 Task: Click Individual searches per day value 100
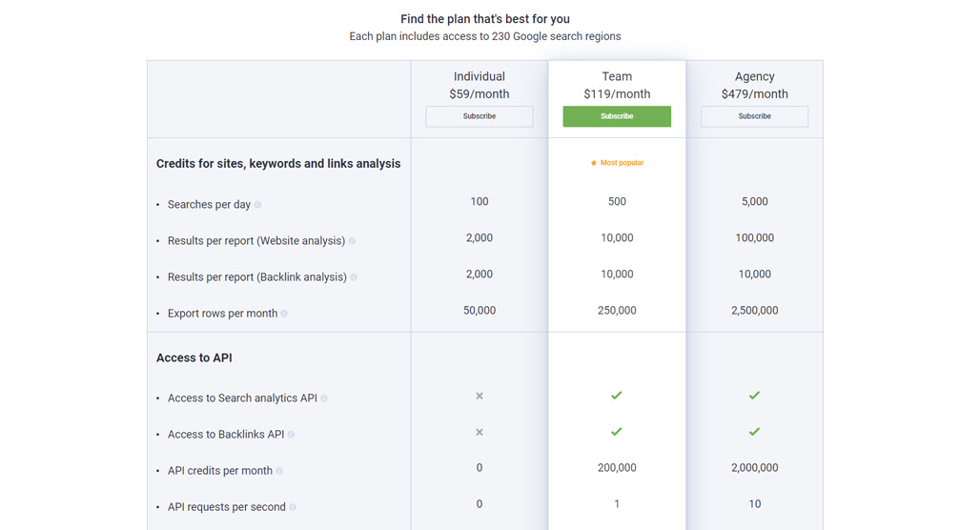pyautogui.click(x=480, y=201)
